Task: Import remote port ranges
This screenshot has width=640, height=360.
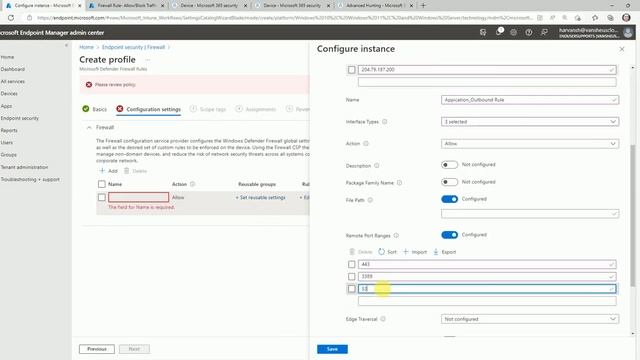Action: coord(415,252)
